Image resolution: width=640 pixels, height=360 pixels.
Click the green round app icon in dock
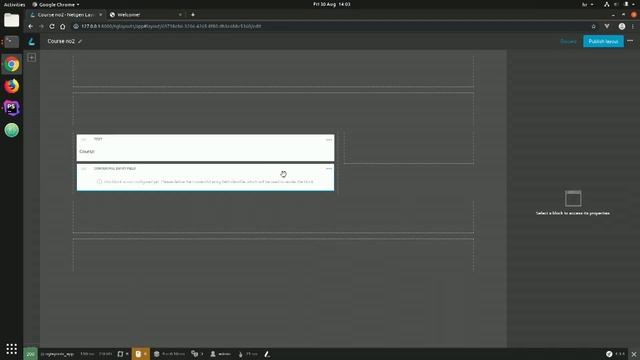pyautogui.click(x=11, y=130)
